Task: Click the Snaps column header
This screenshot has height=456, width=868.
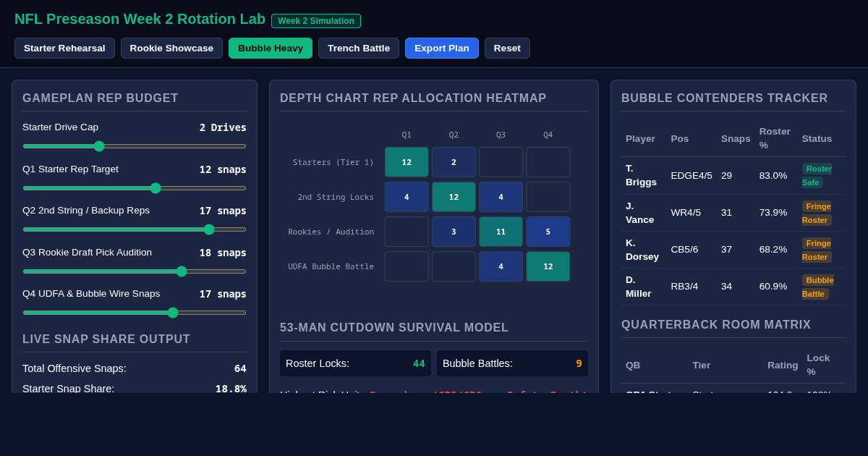Action: click(736, 138)
